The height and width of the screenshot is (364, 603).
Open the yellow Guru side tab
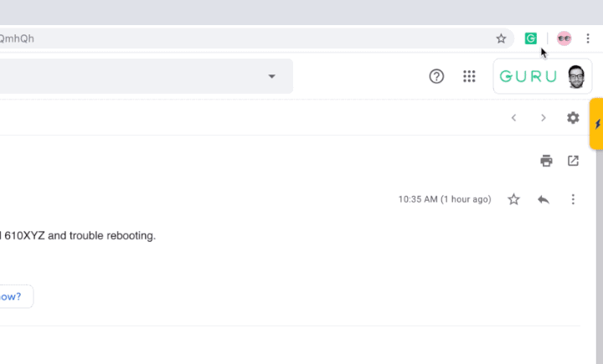596,124
